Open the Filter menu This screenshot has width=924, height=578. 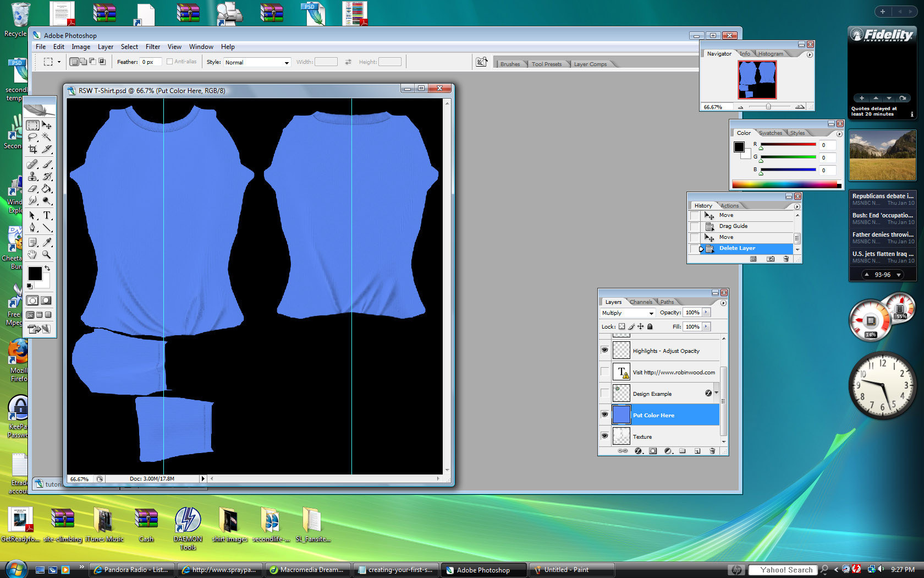153,47
